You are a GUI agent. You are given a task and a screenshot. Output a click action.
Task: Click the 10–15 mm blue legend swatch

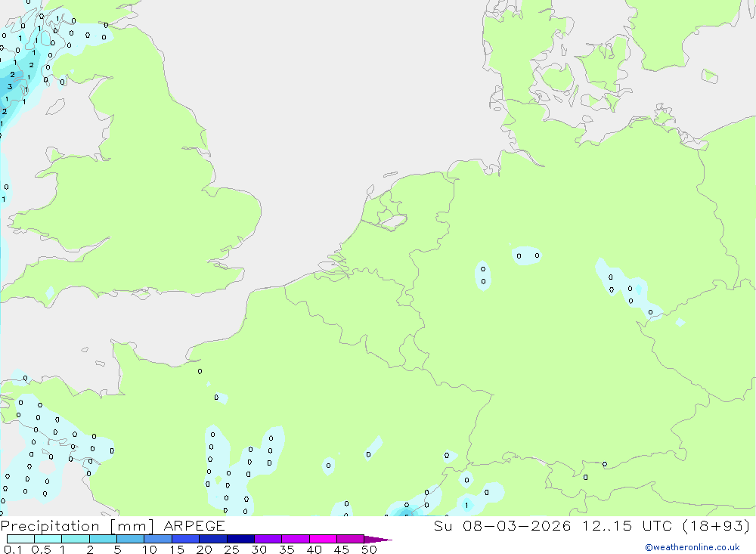tap(158, 539)
